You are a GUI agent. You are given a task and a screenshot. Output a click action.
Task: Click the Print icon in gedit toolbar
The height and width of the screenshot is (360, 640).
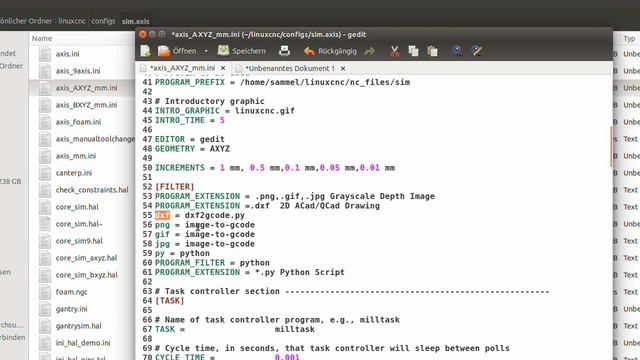click(x=284, y=51)
